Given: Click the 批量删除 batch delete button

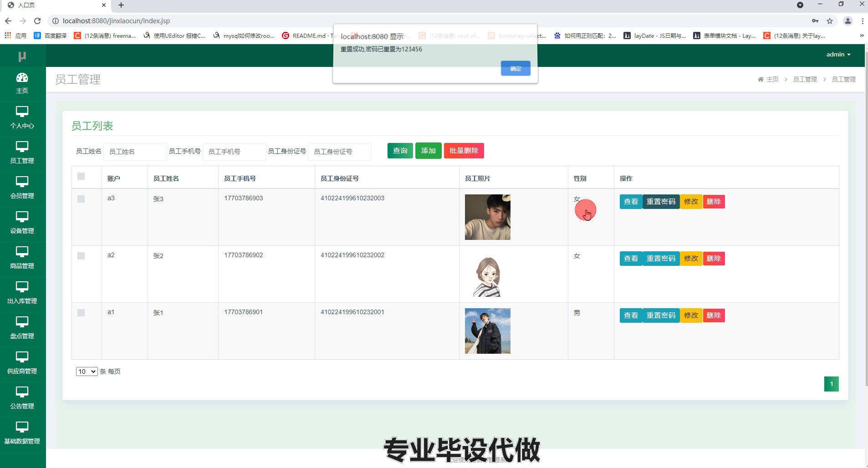Looking at the screenshot, I should (x=464, y=151).
